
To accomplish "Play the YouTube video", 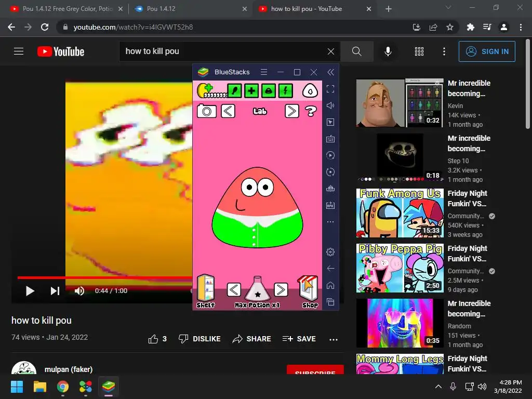I will coord(30,291).
